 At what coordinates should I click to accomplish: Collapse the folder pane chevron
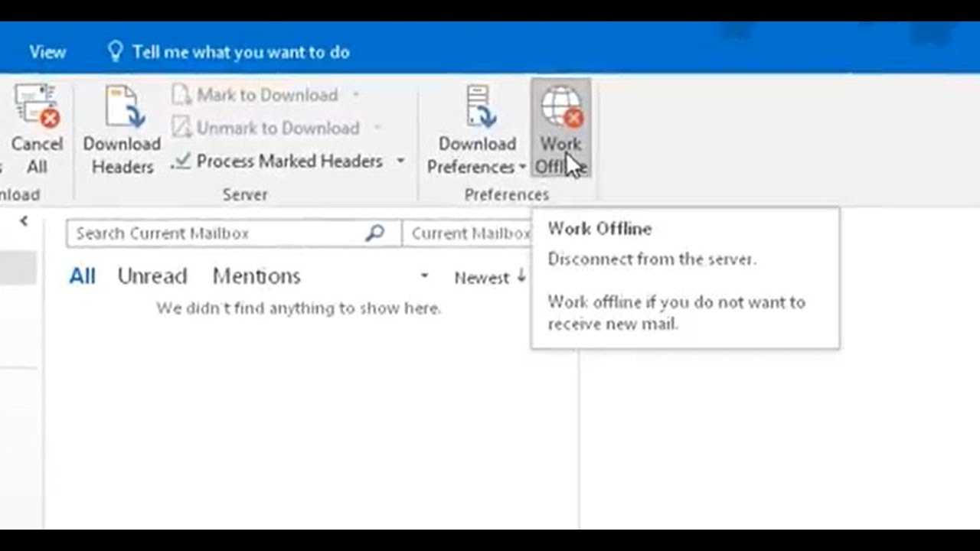click(x=24, y=221)
